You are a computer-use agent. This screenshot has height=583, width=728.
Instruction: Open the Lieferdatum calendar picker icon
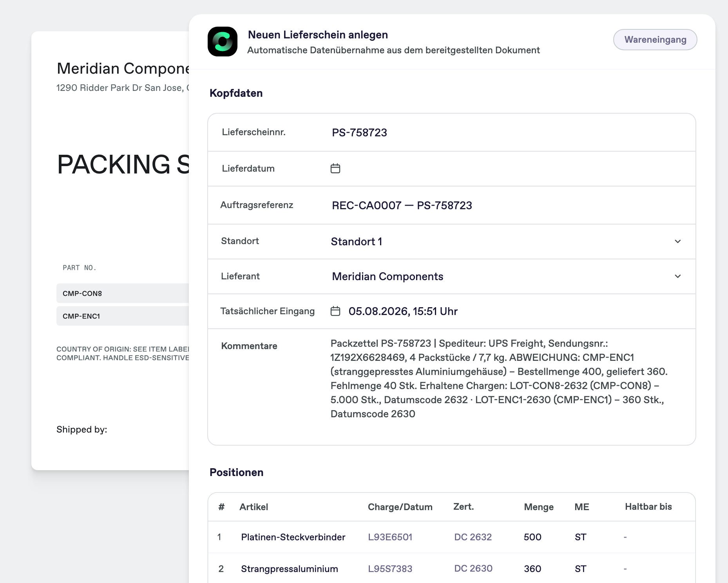335,168
